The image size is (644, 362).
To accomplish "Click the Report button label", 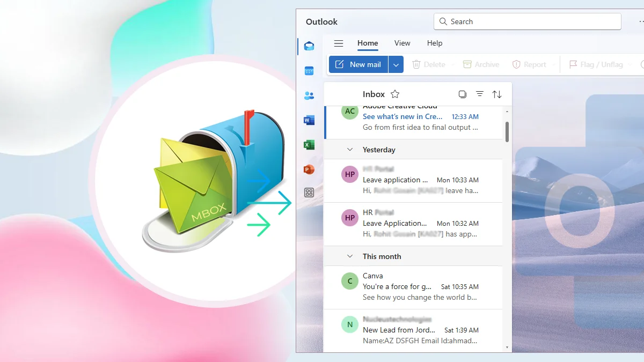I will (535, 64).
